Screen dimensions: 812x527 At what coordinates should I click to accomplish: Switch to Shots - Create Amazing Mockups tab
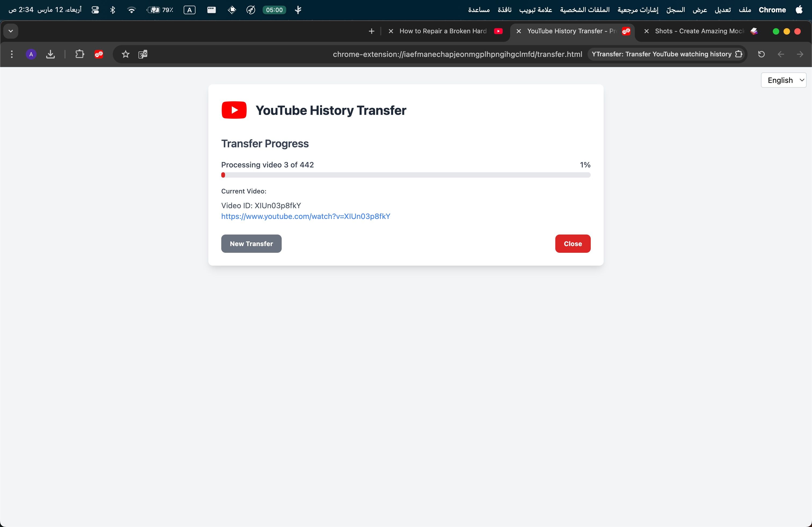pos(699,31)
